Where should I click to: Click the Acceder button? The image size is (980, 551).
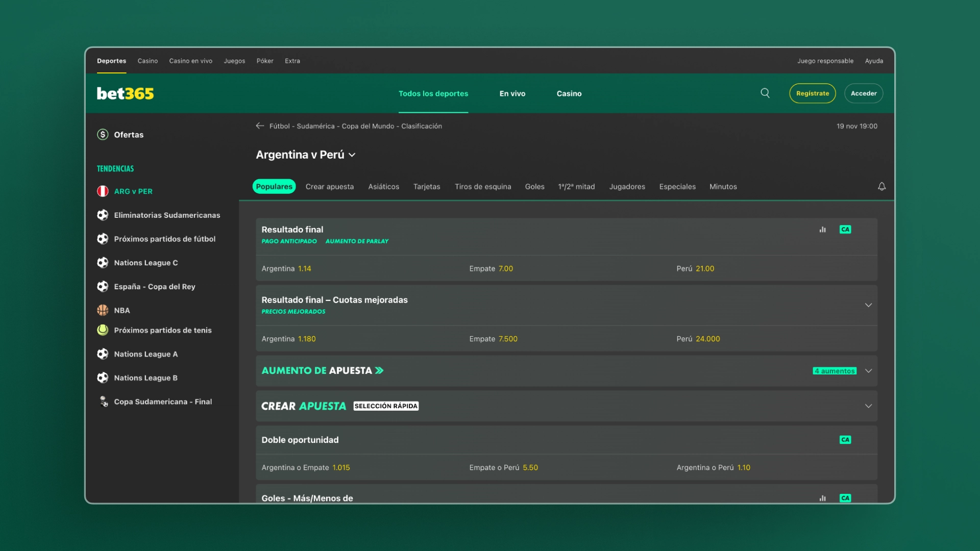pyautogui.click(x=864, y=93)
